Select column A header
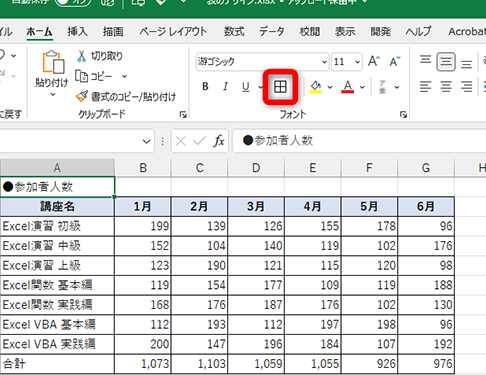This screenshot has width=486, height=375. click(x=57, y=168)
